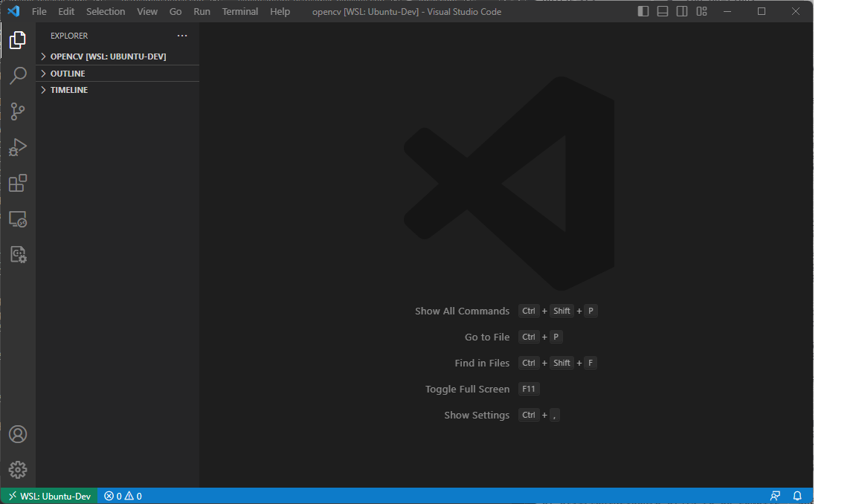The height and width of the screenshot is (504, 859).
Task: Toggle the bottom panel layout button
Action: [663, 11]
